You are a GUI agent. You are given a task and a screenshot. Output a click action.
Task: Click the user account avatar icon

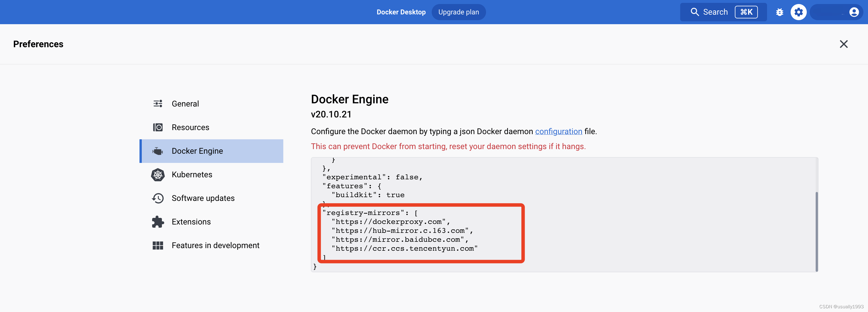854,12
